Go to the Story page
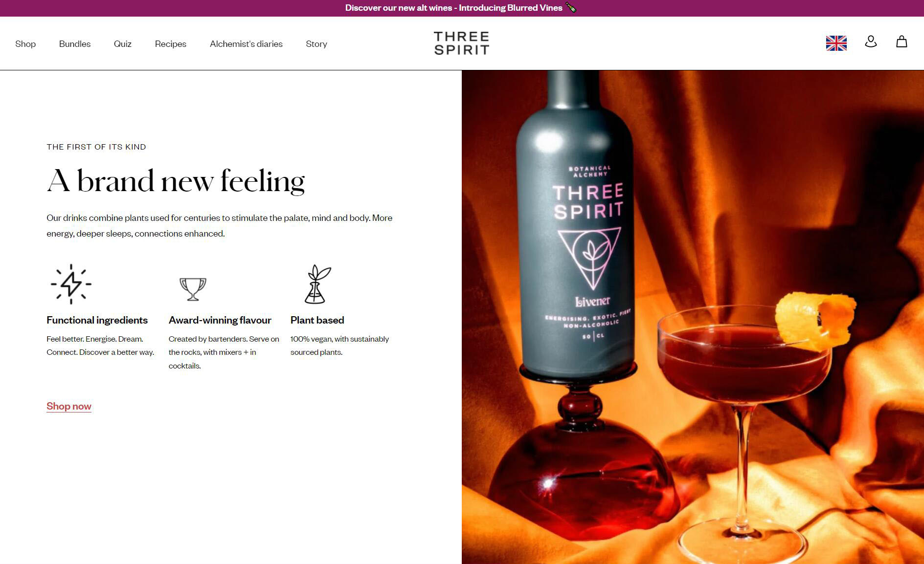Viewport: 924px width, 564px height. click(316, 44)
